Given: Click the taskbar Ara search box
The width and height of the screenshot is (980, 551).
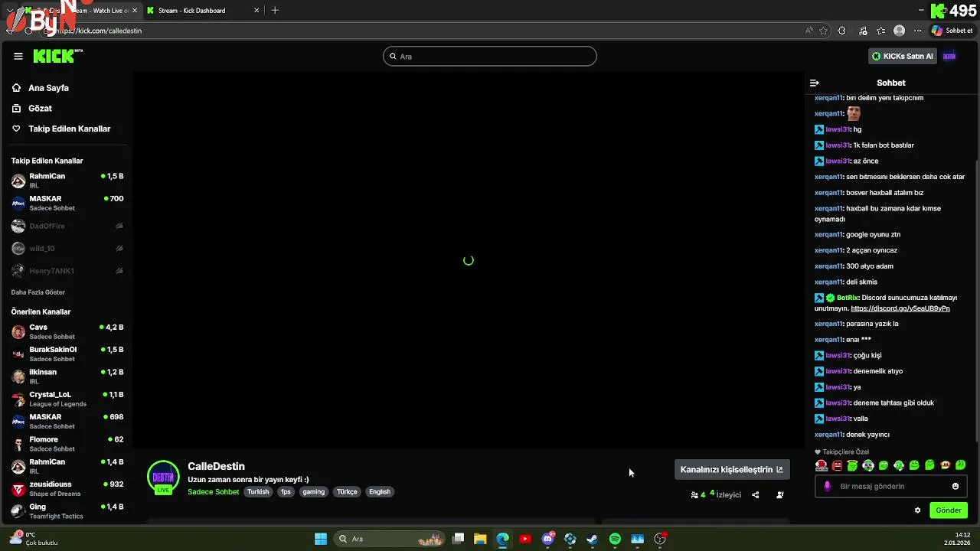Looking at the screenshot, I should (390, 539).
